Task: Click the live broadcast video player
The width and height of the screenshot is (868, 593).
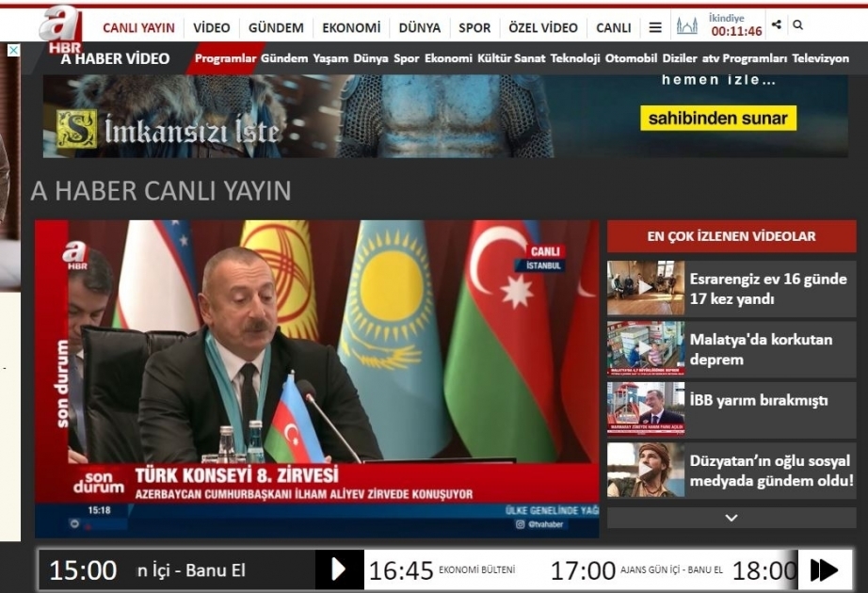Action: pyautogui.click(x=316, y=378)
